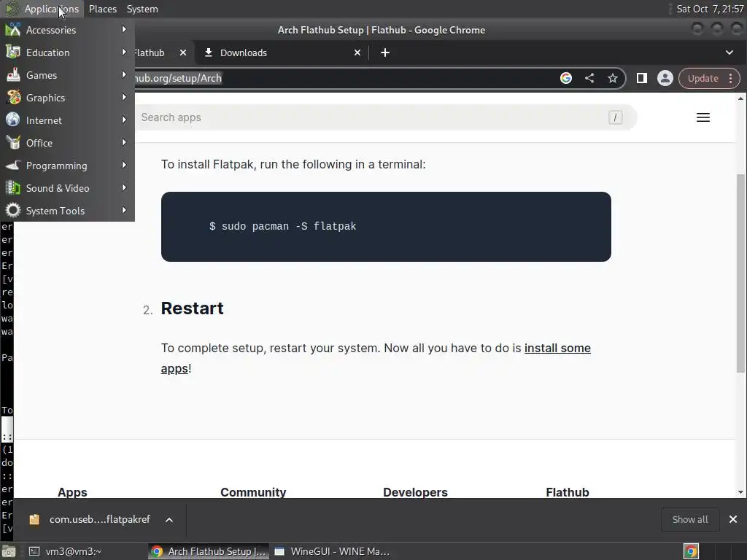This screenshot has height=560, width=747.
Task: Click the date and time clock
Action: point(710,9)
